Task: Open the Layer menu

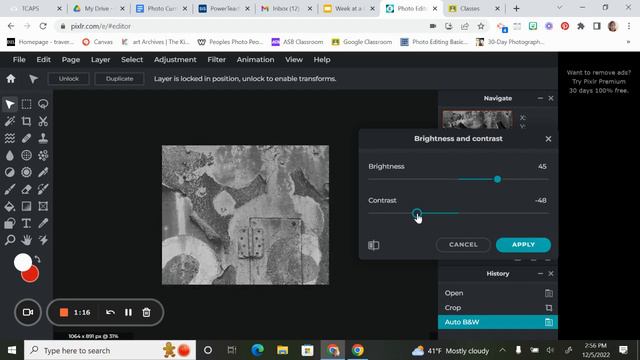Action: click(x=100, y=60)
